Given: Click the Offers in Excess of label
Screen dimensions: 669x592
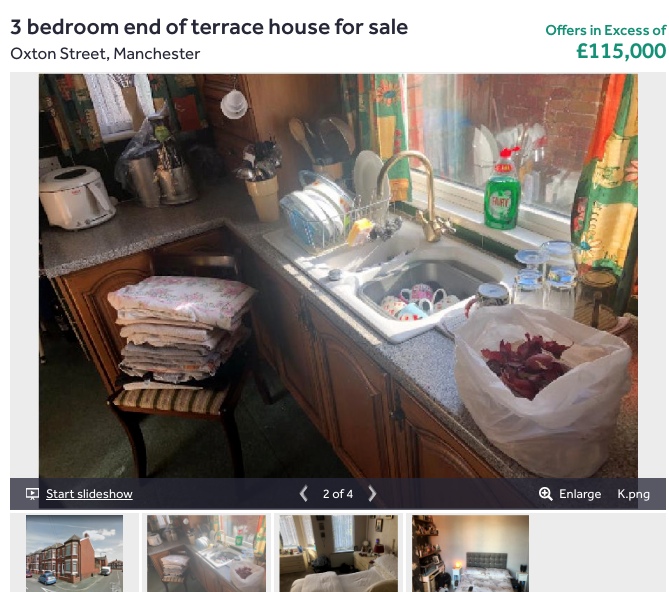Looking at the screenshot, I should (605, 30).
